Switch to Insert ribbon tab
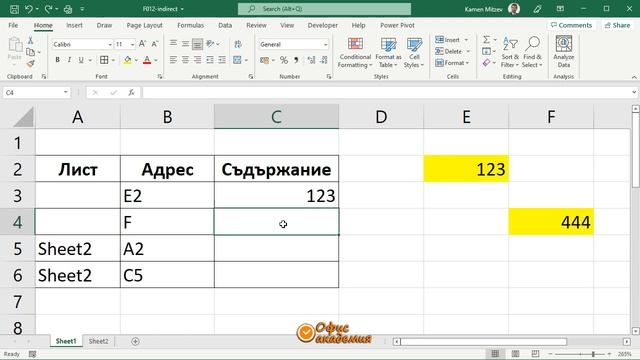This screenshot has width=640, height=360. (x=74, y=25)
